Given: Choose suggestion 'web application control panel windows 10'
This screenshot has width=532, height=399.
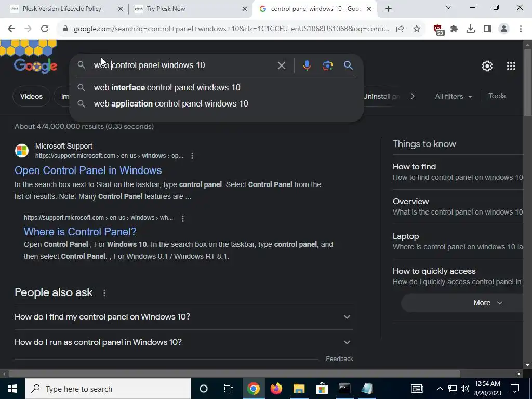Looking at the screenshot, I should (x=216, y=104).
